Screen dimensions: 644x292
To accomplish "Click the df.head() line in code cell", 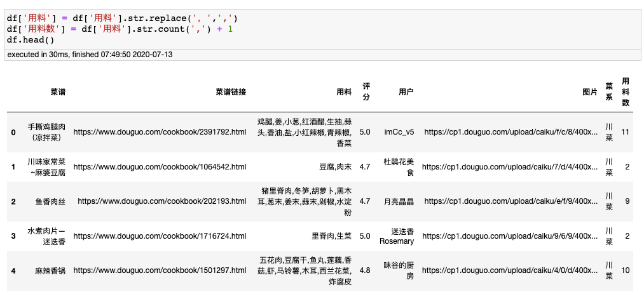I will coord(31,39).
